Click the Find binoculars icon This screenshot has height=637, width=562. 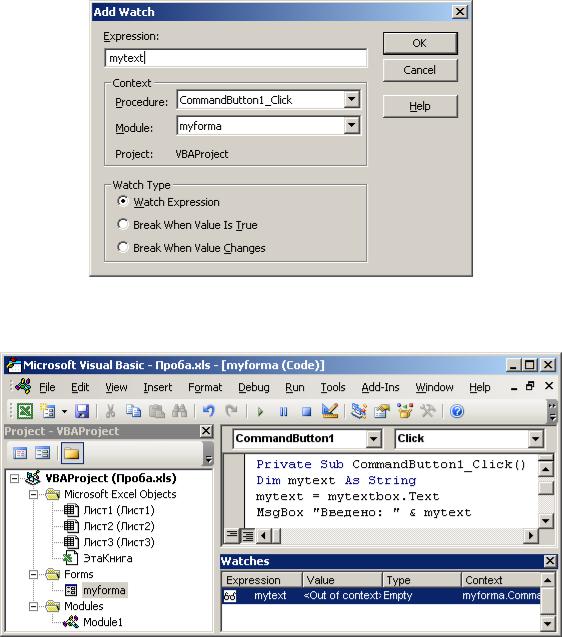click(179, 411)
